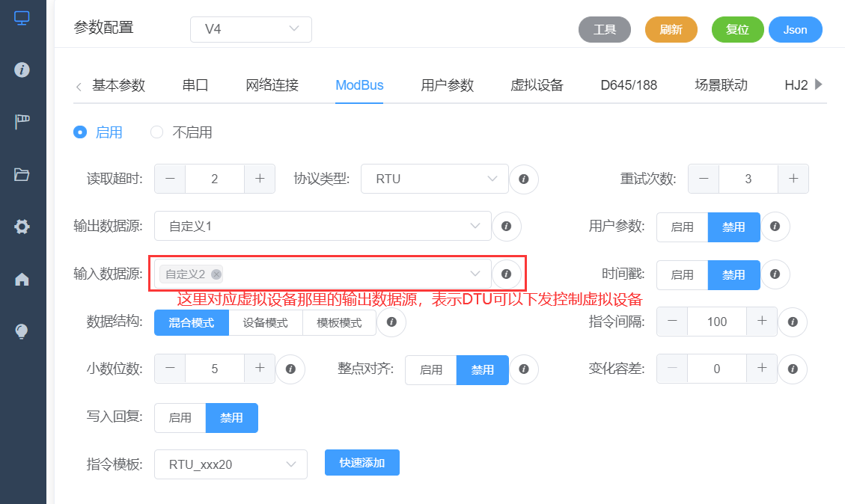This screenshot has width=845, height=504.
Task: Click the flag icon in the sidebar
Action: tap(22, 120)
